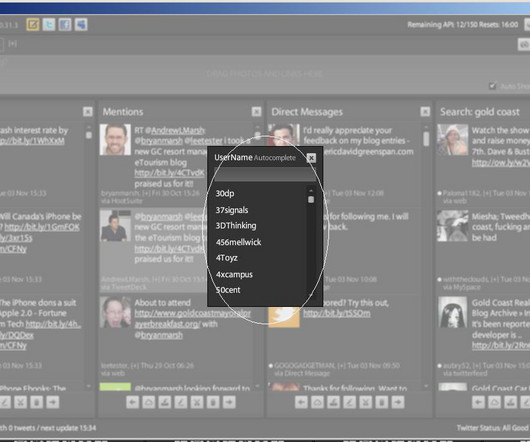Click the 'next update 15:34' status text

pyautogui.click(x=68, y=428)
